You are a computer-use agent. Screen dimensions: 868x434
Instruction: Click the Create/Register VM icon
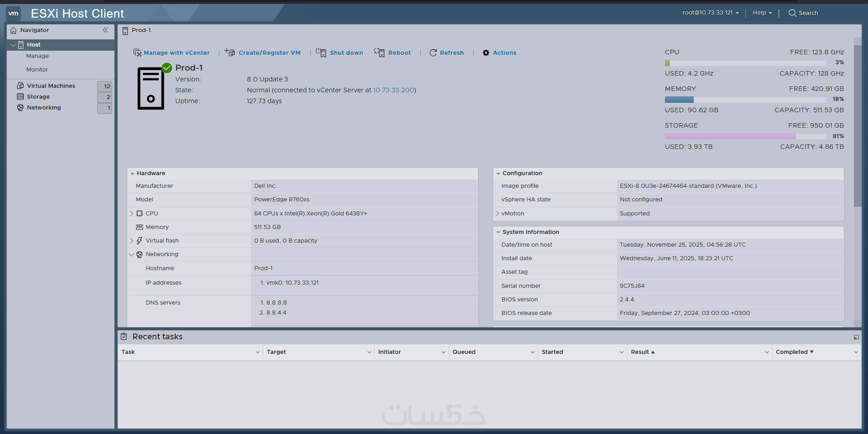coord(230,52)
